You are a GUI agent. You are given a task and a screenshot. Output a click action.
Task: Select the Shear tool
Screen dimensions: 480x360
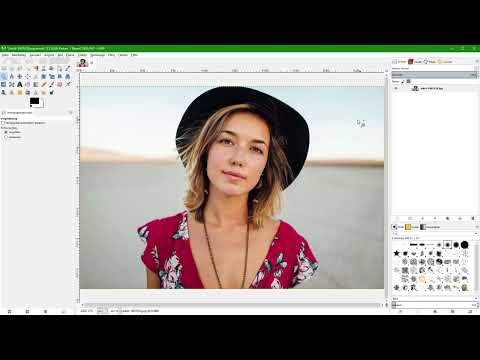pyautogui.click(x=60, y=76)
